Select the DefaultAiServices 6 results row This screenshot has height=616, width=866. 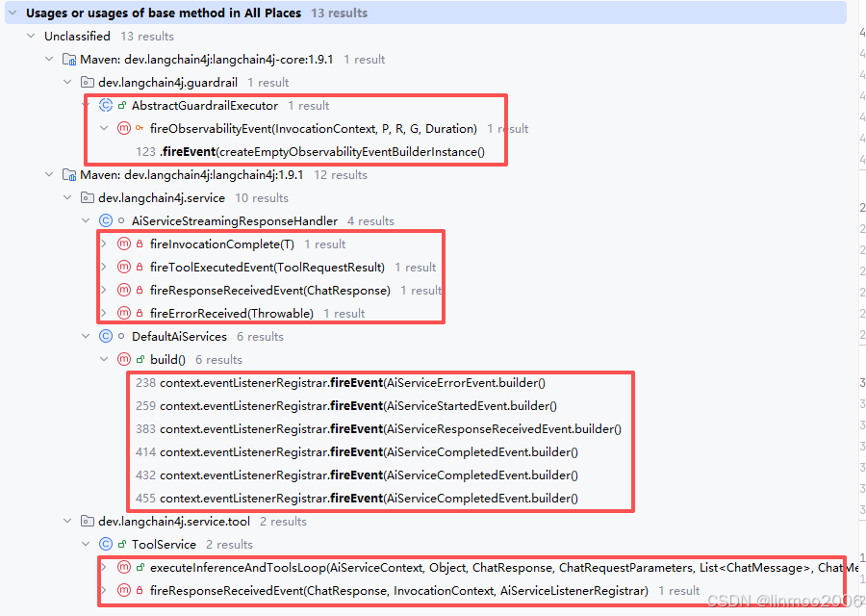click(207, 337)
